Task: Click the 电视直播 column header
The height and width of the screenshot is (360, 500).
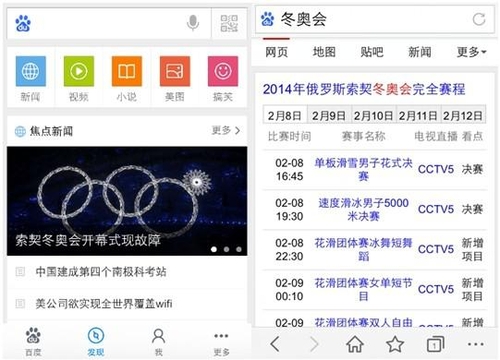Action: pyautogui.click(x=436, y=136)
